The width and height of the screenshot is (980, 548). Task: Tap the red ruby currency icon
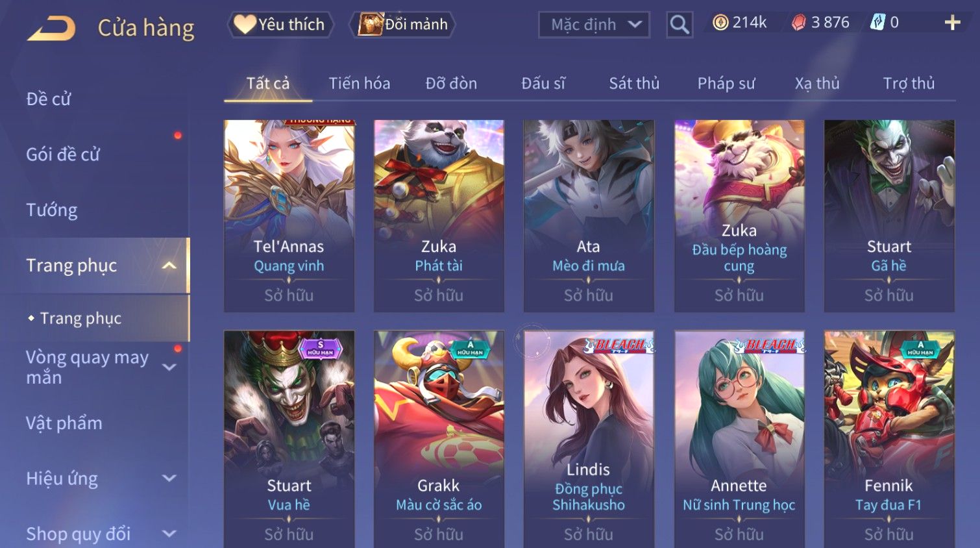pos(798,23)
